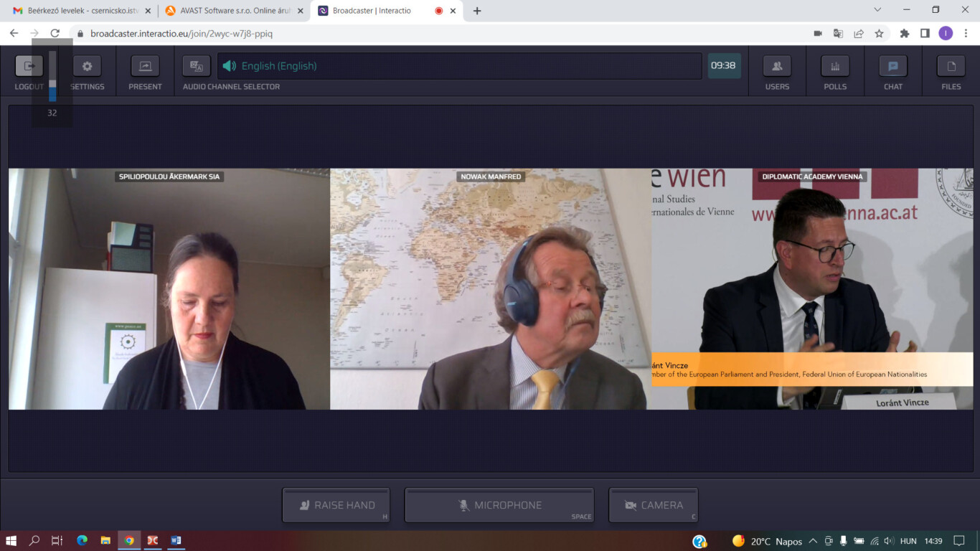Screen dimensions: 980x551
Task: Toggle the Microphone on or off
Action: coord(499,505)
